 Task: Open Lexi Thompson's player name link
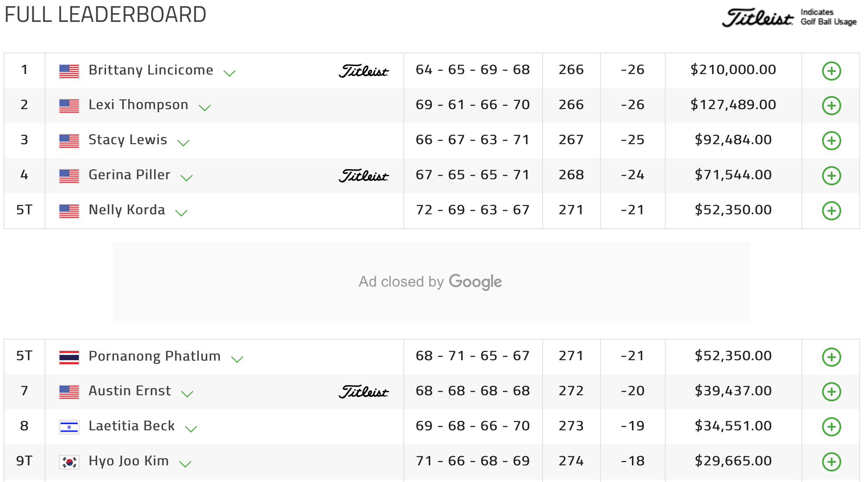point(138,105)
